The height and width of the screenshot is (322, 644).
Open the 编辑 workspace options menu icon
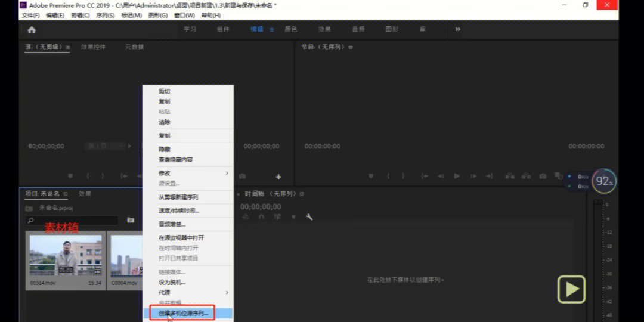(x=271, y=30)
